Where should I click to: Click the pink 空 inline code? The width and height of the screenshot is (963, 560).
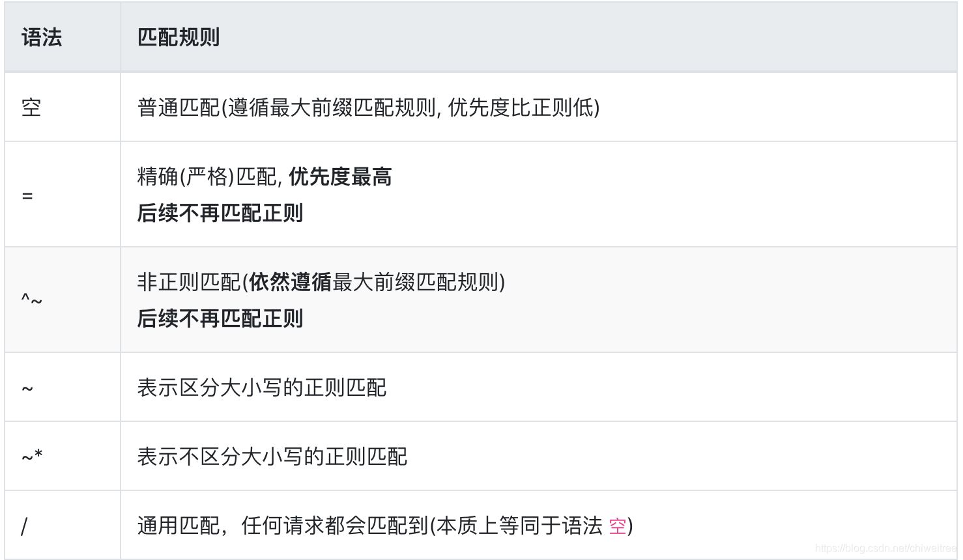pos(617,526)
